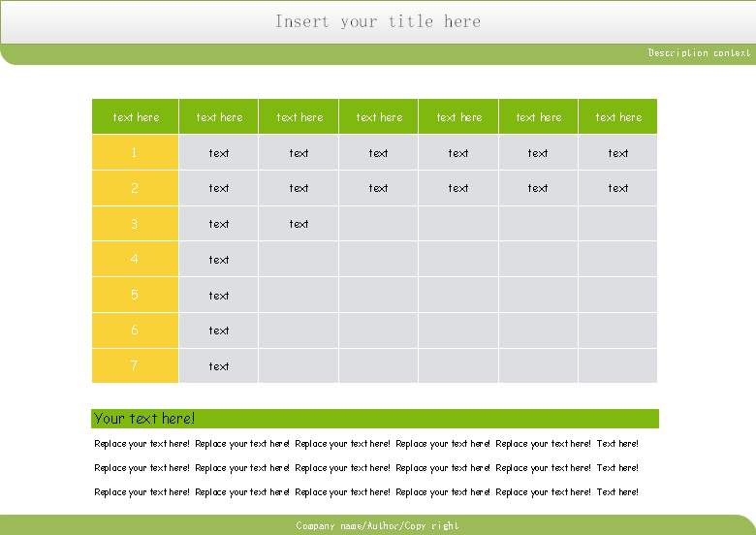
Task: Select the "text" cell in row 7
Action: (218, 365)
